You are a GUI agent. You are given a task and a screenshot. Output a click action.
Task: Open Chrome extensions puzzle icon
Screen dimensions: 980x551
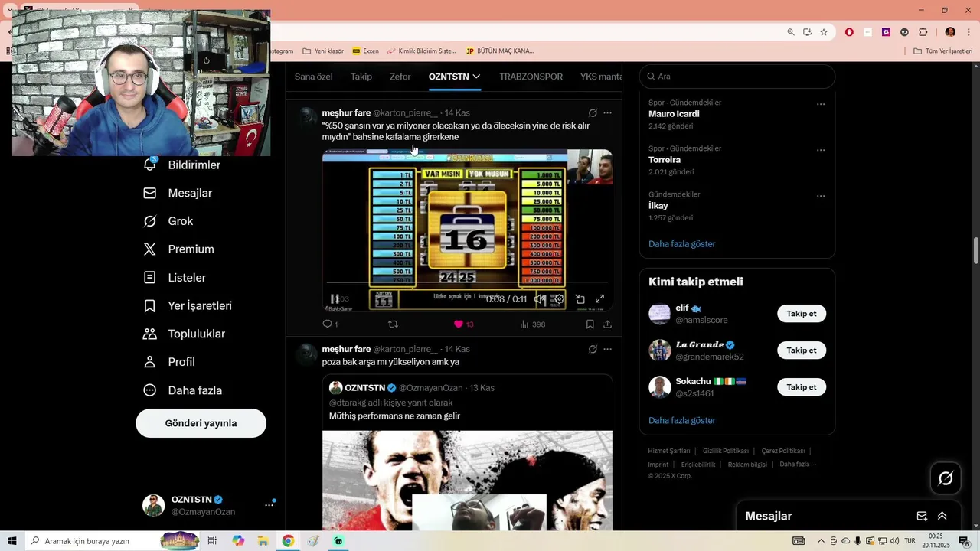pyautogui.click(x=923, y=32)
